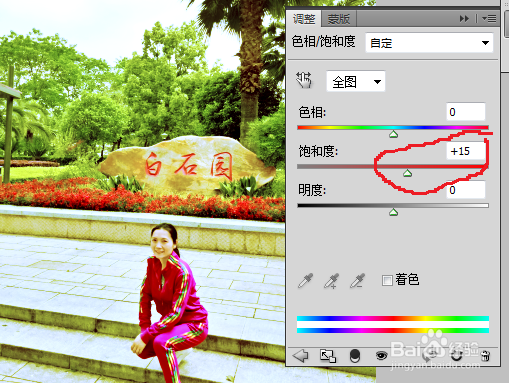This screenshot has width=509, height=383.
Task: Switch to the 蒙版 tab
Action: [x=339, y=19]
